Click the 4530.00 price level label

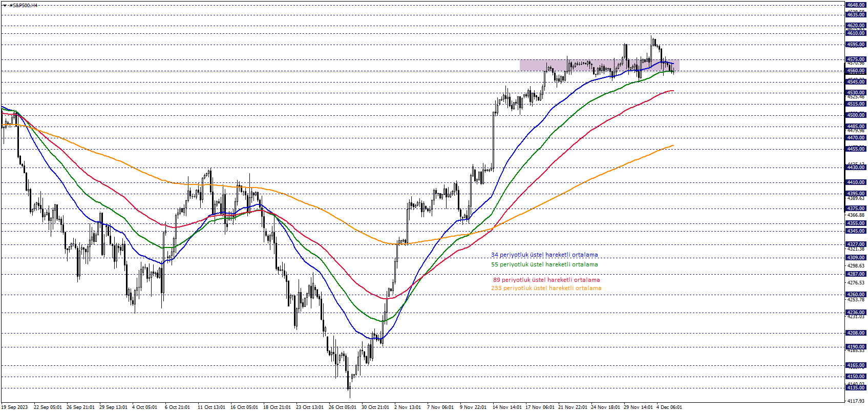(856, 93)
